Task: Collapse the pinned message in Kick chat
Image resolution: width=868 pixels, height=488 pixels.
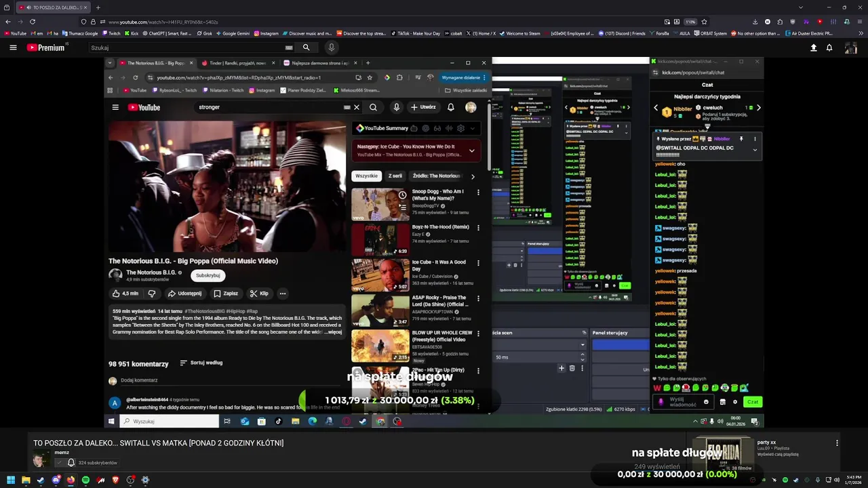Action: [x=755, y=150]
